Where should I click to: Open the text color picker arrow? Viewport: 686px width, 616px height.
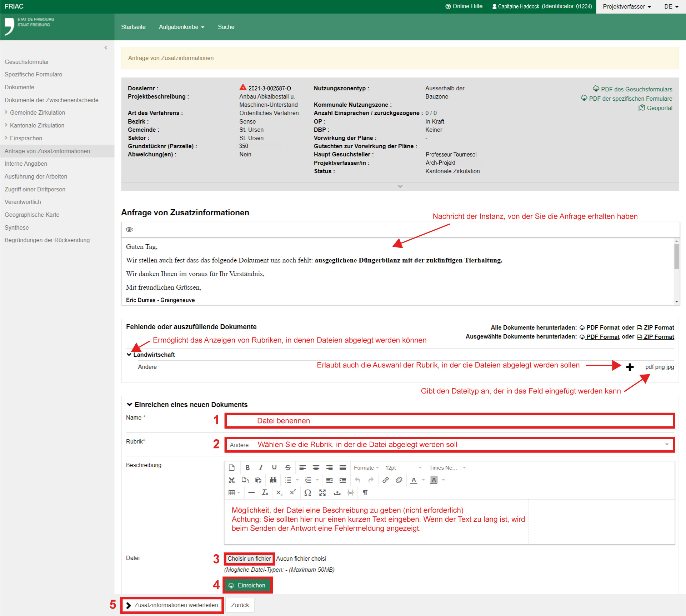tap(423, 480)
